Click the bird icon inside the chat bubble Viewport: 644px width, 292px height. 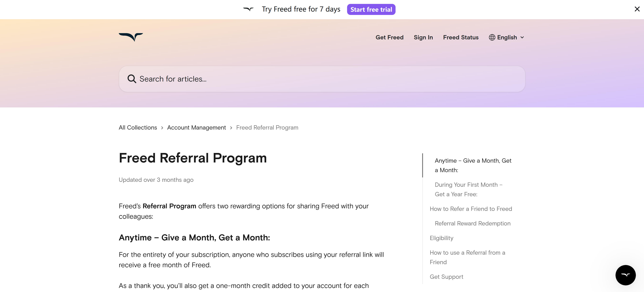(x=626, y=275)
